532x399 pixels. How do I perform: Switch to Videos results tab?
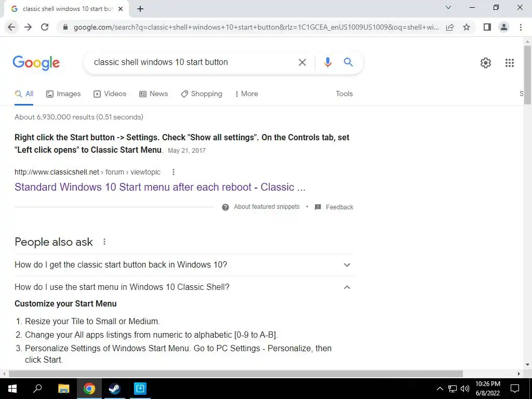[x=110, y=94]
